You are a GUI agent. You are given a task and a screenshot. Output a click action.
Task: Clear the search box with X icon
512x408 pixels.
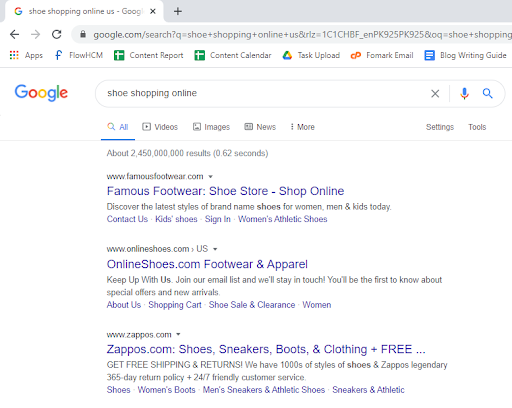(x=435, y=94)
